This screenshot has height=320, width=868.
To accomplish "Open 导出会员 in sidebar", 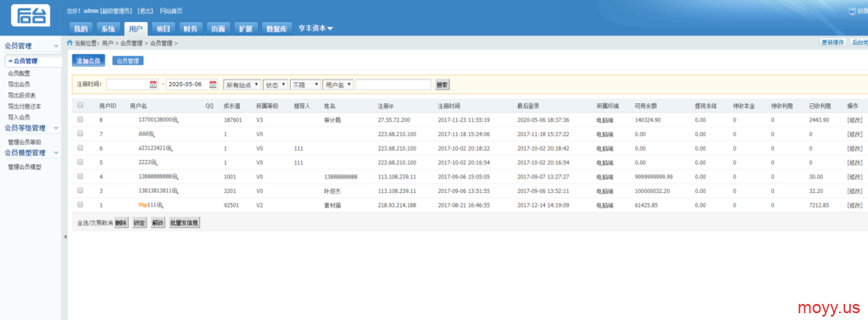I will tap(19, 84).
